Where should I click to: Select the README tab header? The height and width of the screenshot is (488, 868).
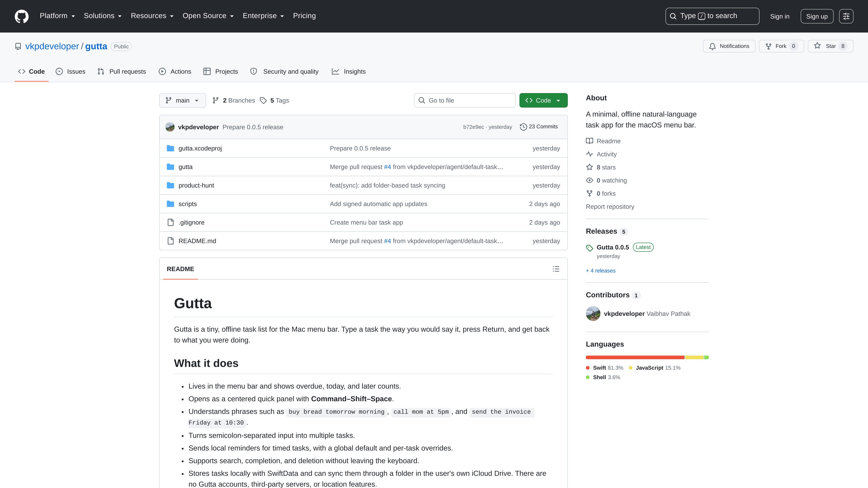click(x=180, y=269)
